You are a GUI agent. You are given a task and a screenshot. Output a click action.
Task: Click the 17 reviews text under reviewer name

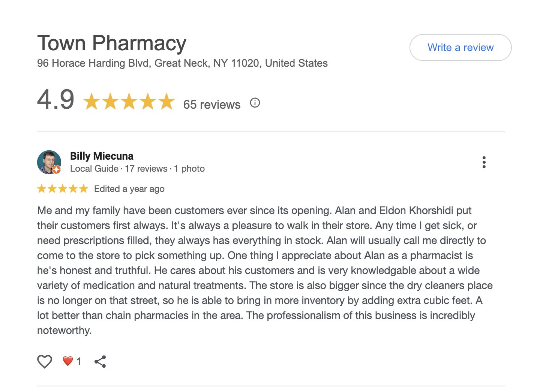tap(146, 169)
